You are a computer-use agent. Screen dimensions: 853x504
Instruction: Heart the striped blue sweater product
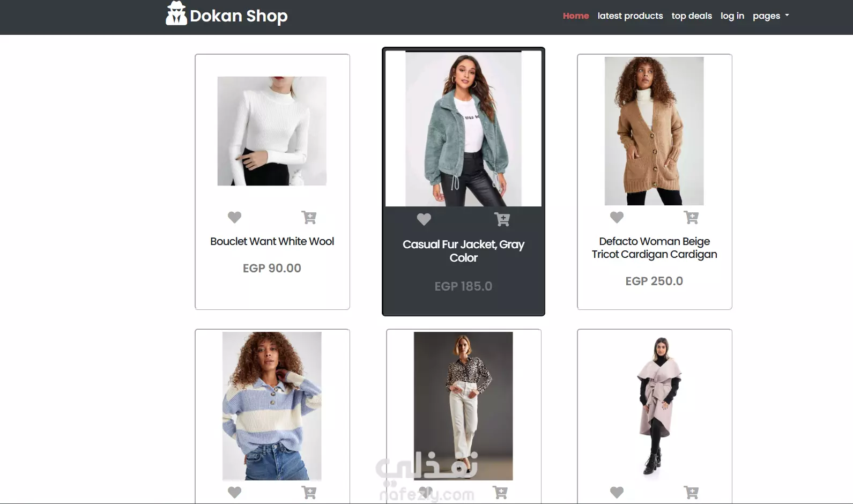click(234, 492)
